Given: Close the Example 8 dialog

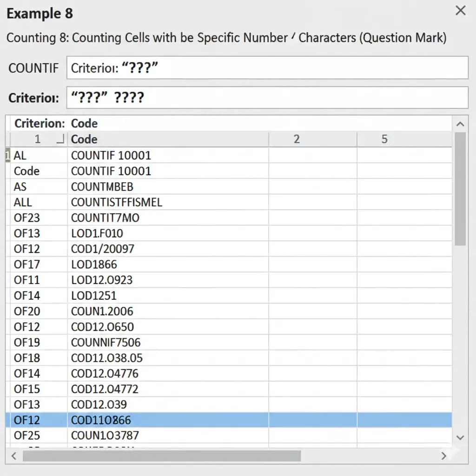Looking at the screenshot, I should click(460, 11).
